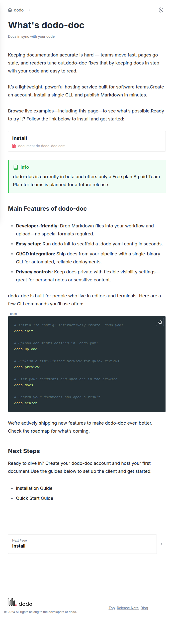Open the Quick Start Guide
Screen dimensions: 170x644
point(34,498)
